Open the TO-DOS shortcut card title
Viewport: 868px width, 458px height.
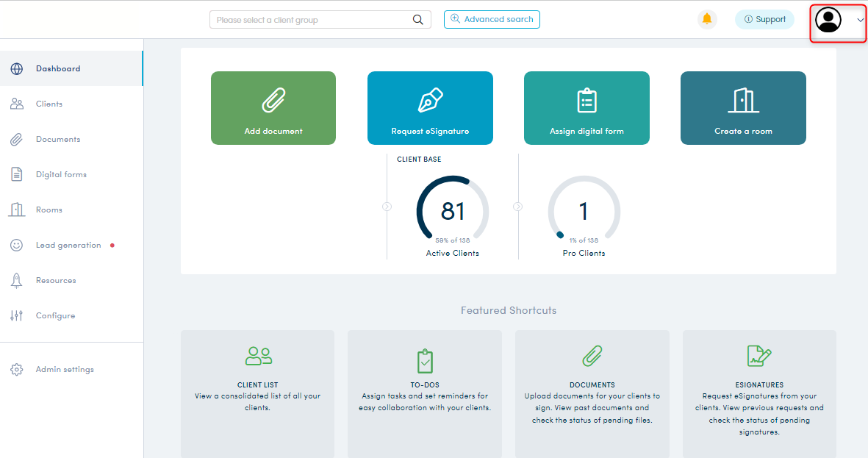425,385
